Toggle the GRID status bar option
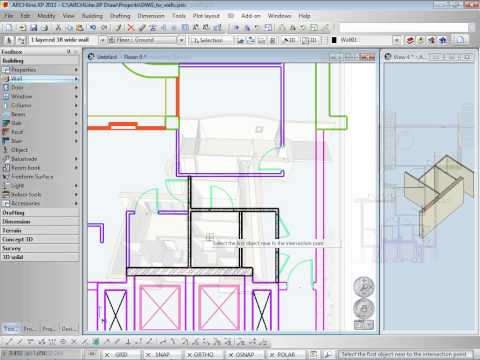 click(x=117, y=355)
